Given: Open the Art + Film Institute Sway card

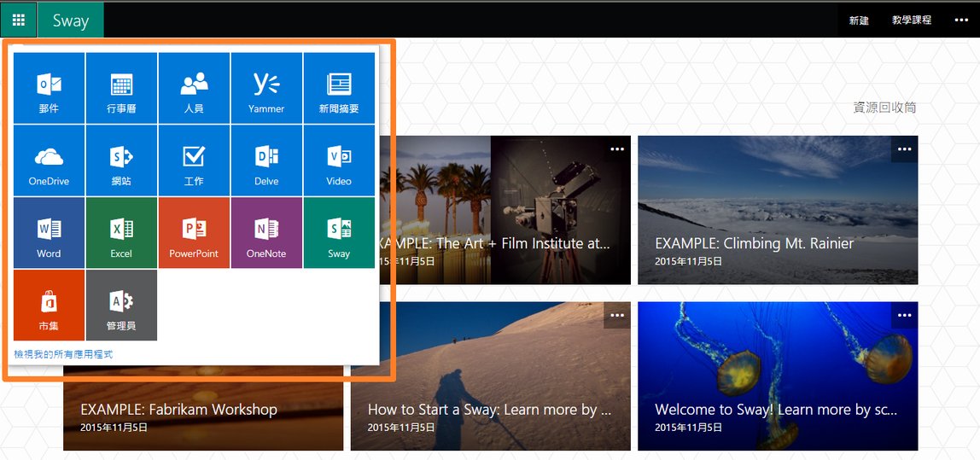Looking at the screenshot, I should (505, 210).
